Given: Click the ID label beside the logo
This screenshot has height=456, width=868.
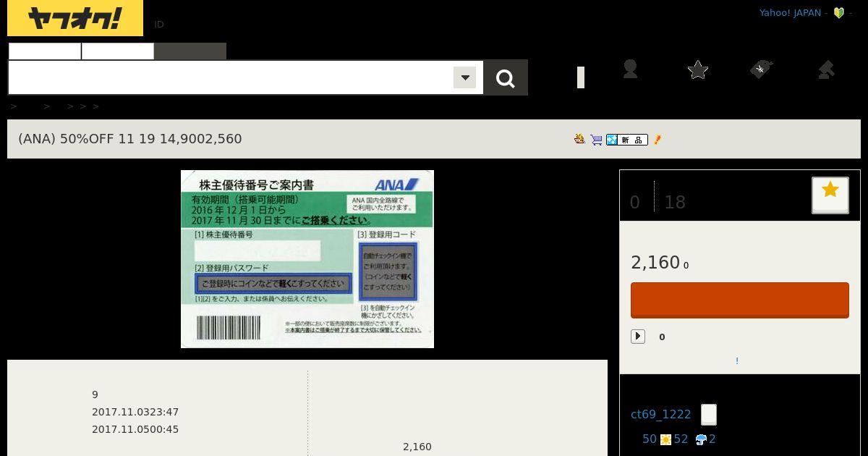Looking at the screenshot, I should (159, 24).
